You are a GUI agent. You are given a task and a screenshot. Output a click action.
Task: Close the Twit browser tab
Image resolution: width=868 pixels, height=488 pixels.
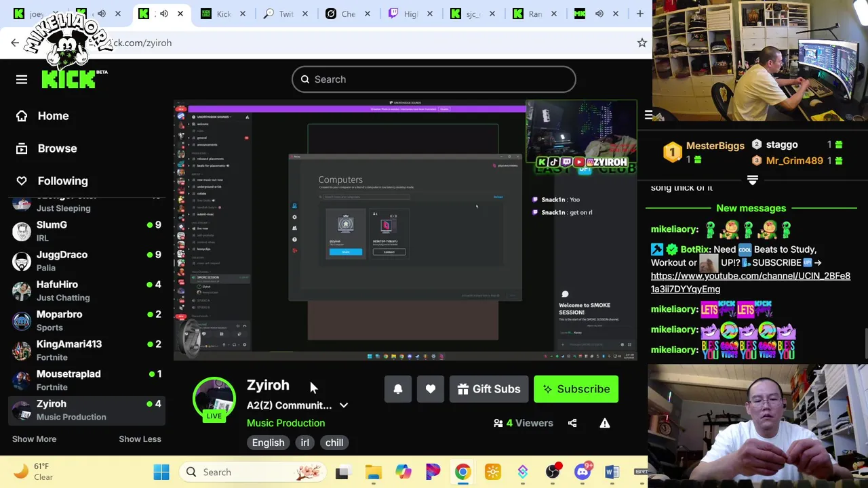pyautogui.click(x=304, y=14)
